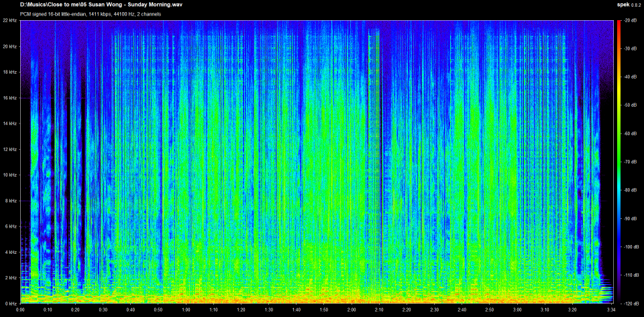The height and width of the screenshot is (317, 644).
Task: Click the 0:00 start time marker
Action: pos(21,310)
